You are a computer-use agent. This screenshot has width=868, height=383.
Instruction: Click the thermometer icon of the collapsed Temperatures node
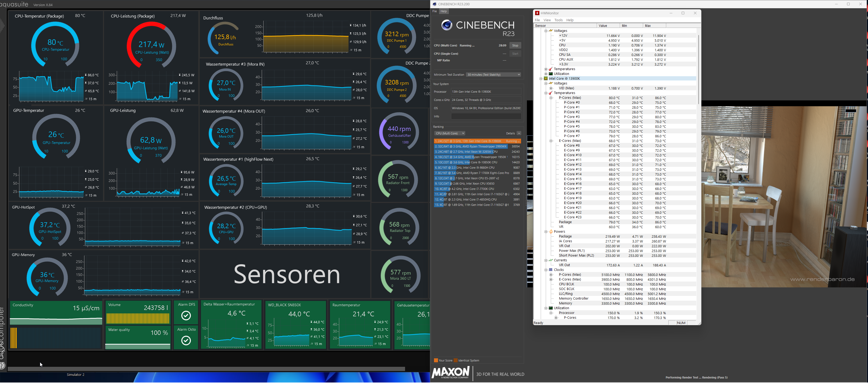click(551, 69)
